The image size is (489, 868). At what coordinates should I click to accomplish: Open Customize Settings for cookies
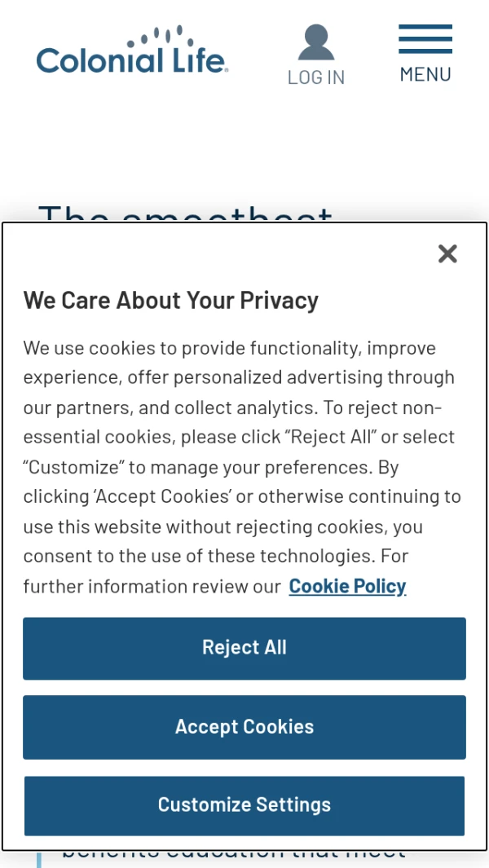[244, 805]
